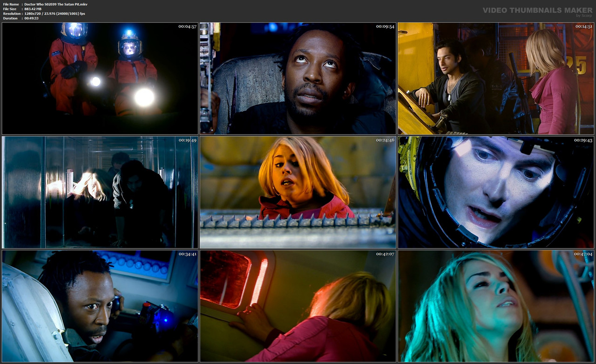596x364 pixels.
Task: Open the thumbnail at timestamp 00:47:04
Action: pyautogui.click(x=496, y=305)
